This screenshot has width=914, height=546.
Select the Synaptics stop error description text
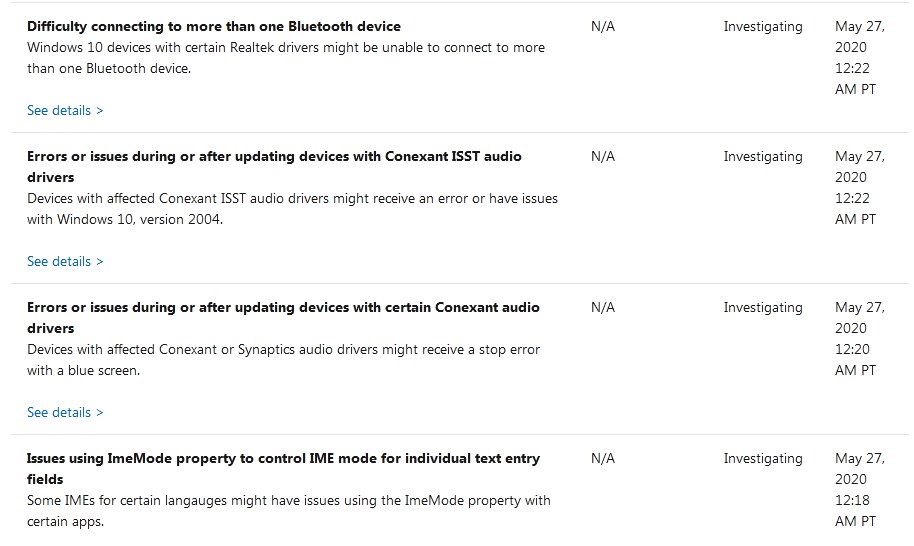click(x=283, y=360)
